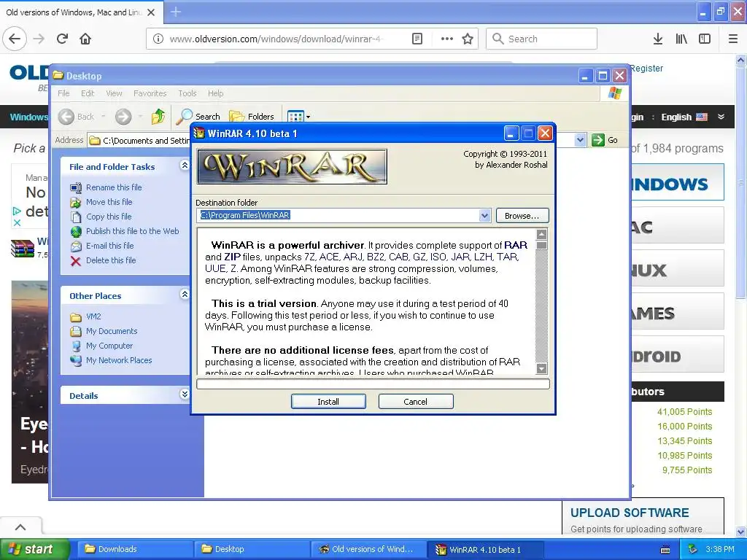Image resolution: width=747 pixels, height=560 pixels.
Task: Click Publish this file to the Web
Action: click(133, 231)
